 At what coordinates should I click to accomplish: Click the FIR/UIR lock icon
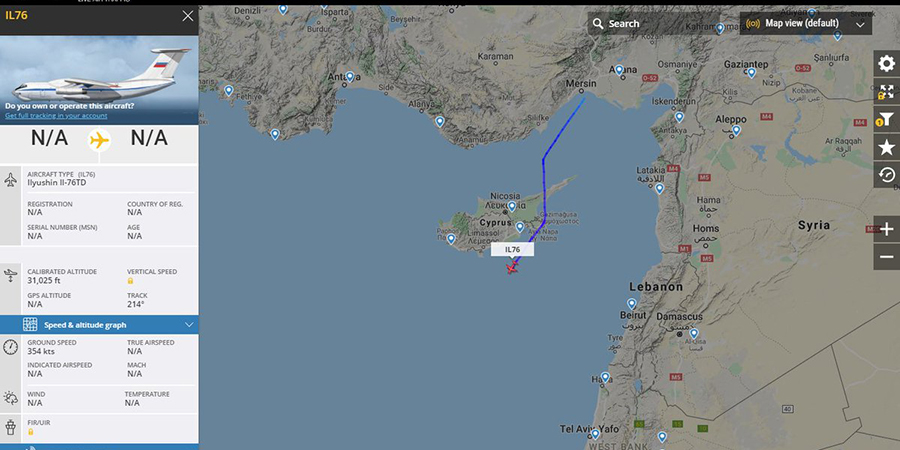click(x=30, y=432)
